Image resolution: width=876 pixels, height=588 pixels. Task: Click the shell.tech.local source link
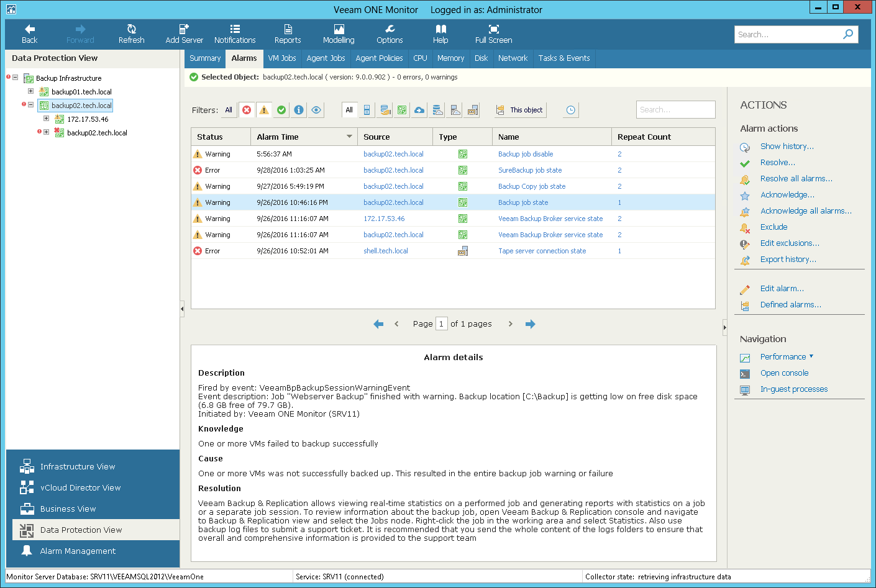coord(386,251)
